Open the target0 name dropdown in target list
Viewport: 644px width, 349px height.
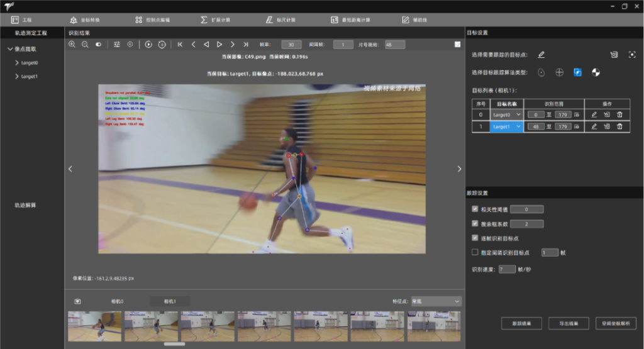507,114
